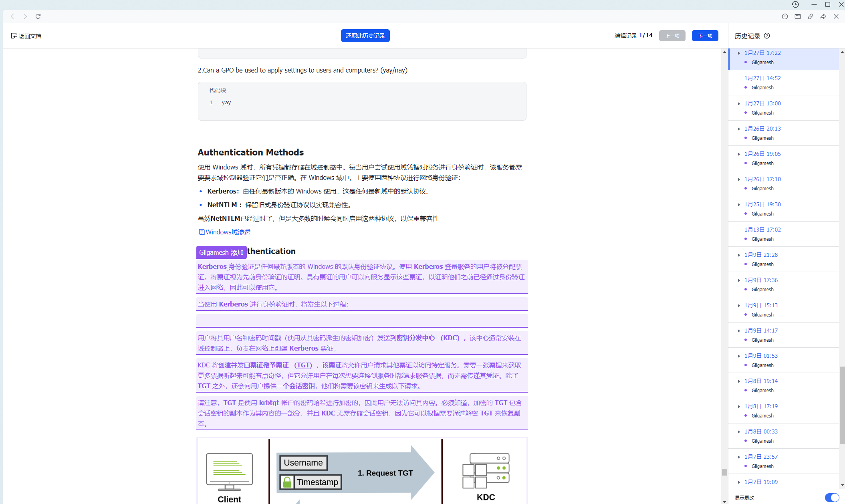Viewport: 845px width, 504px height.
Task: Toggle the 显示更改 switch
Action: (x=831, y=497)
